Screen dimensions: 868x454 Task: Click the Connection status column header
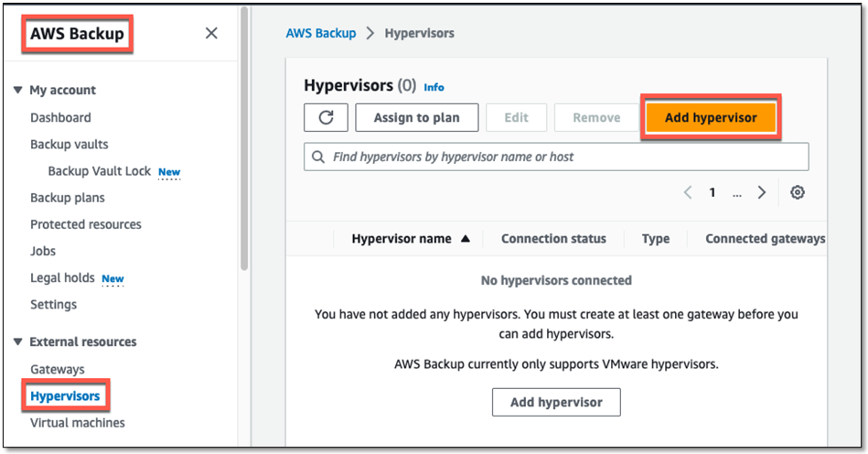point(553,239)
